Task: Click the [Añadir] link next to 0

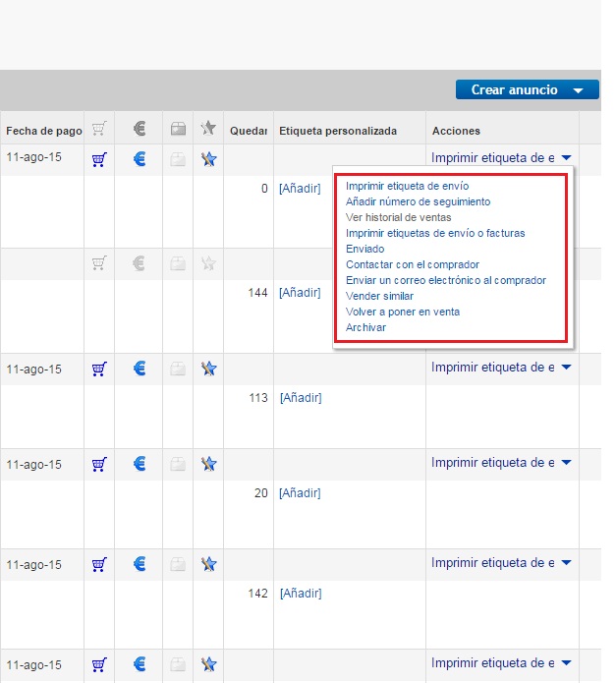Action: (300, 188)
